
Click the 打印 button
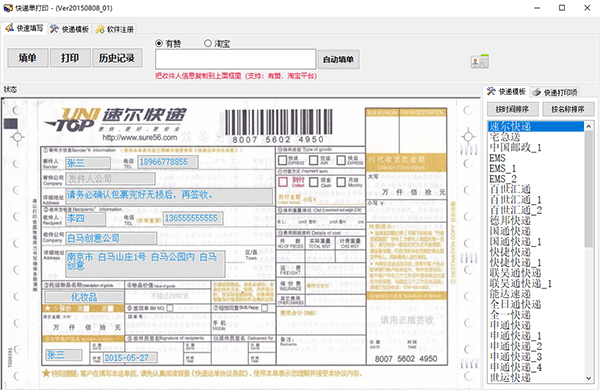pyautogui.click(x=70, y=58)
